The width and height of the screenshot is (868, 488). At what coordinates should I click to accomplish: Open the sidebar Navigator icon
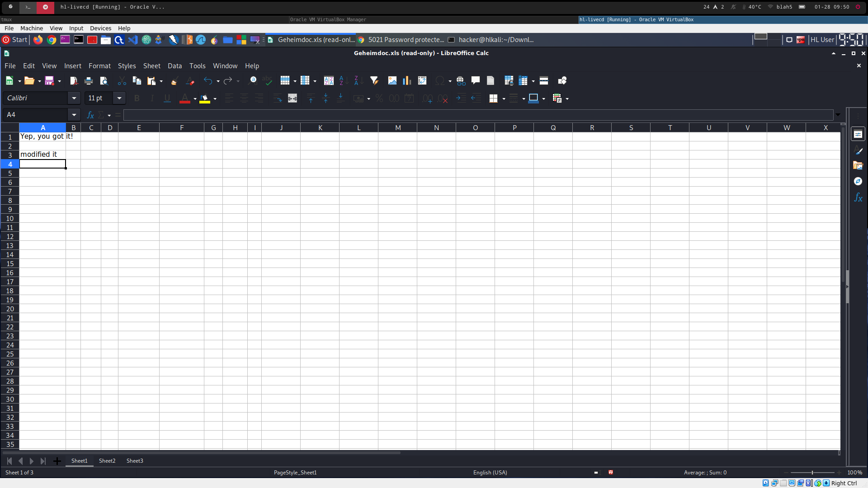[858, 181]
